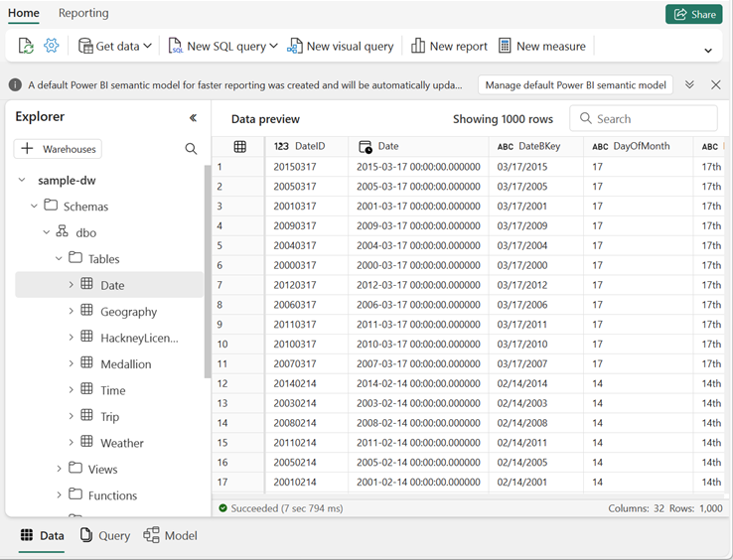Screen dimensions: 733x560
Task: Click the Warehouses add button
Action: pyautogui.click(x=58, y=149)
